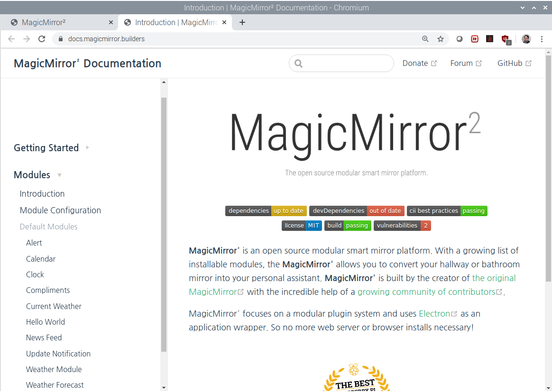
Task: Click the sidebar scrollbar down arrow
Action: click(x=164, y=388)
